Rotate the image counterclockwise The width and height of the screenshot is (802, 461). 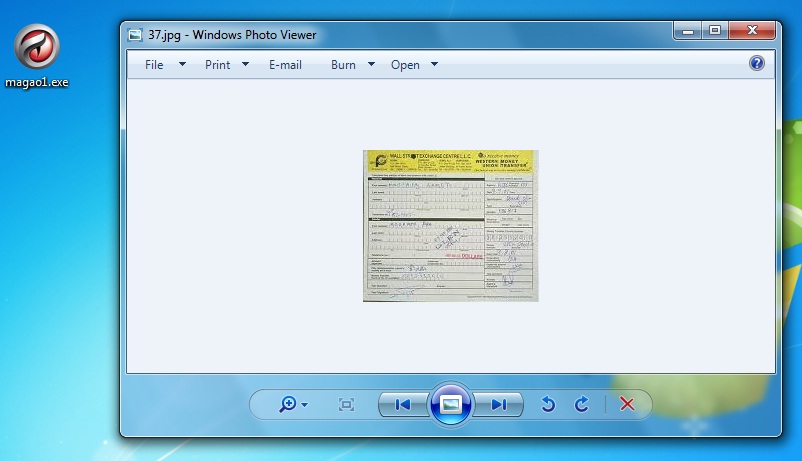pos(548,405)
